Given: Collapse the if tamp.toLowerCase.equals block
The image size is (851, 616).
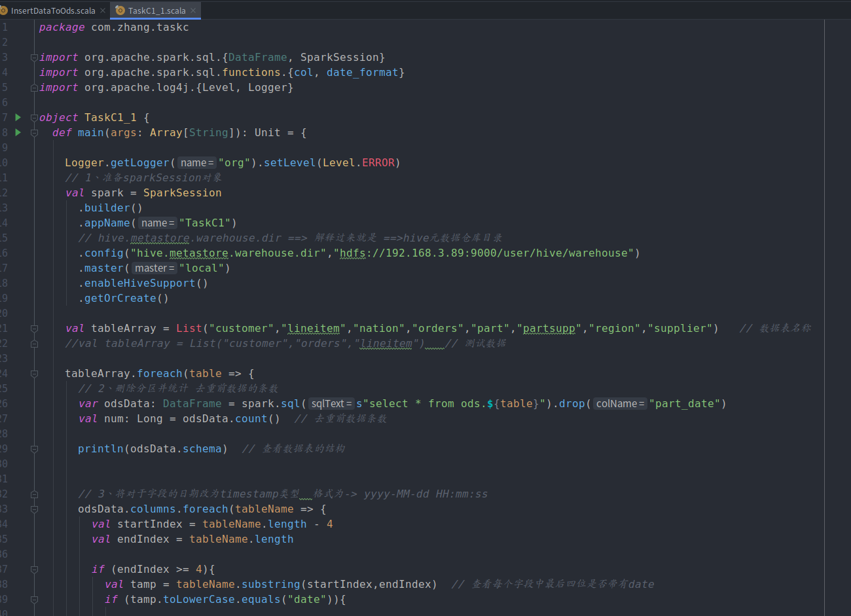Looking at the screenshot, I should click(34, 600).
